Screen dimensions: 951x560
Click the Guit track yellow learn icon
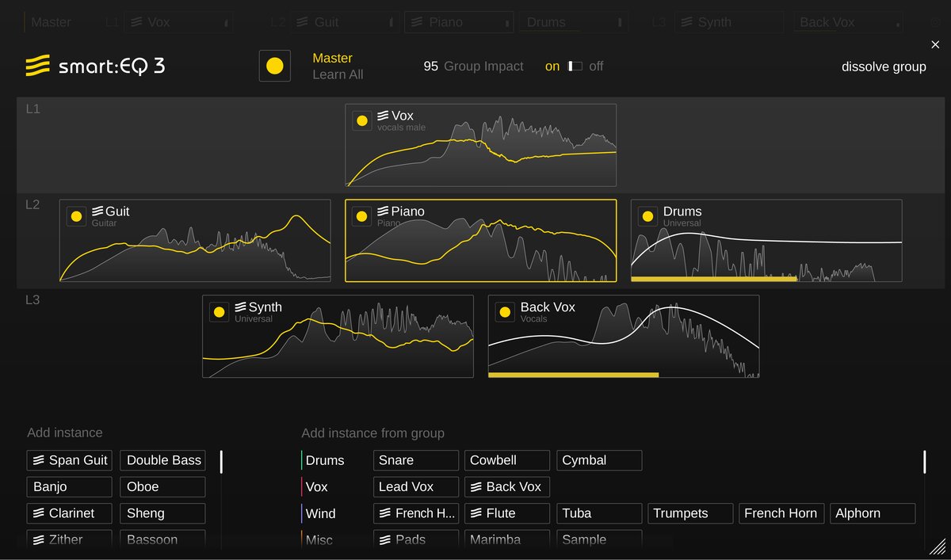76,216
